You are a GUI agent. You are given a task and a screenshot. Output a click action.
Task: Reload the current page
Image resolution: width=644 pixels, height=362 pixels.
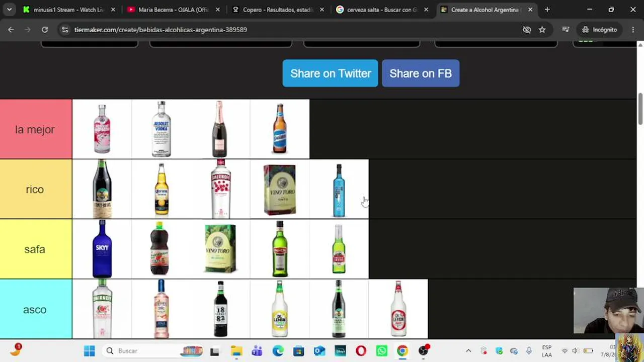tap(45, 30)
